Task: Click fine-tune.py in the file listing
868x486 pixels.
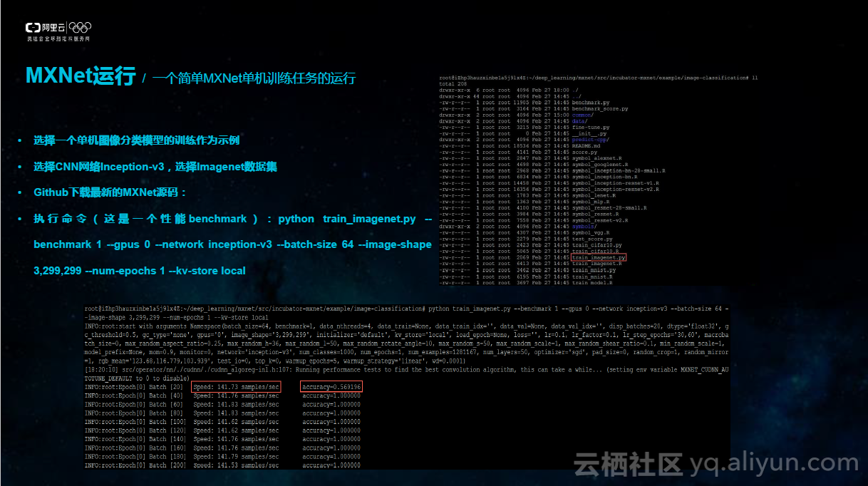Action: (x=591, y=128)
